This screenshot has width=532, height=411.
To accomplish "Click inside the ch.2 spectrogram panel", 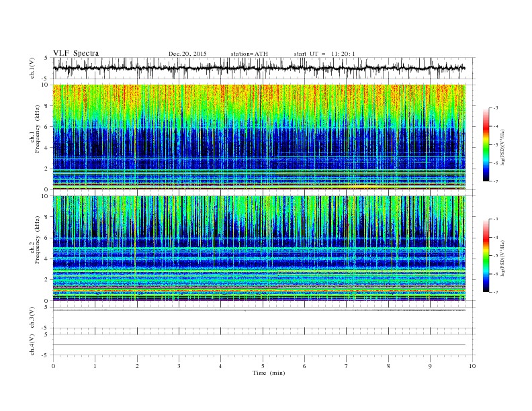I will point(259,248).
